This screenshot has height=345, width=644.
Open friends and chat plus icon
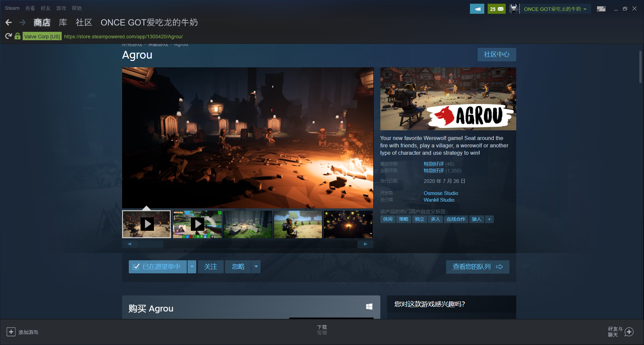pyautogui.click(x=629, y=332)
